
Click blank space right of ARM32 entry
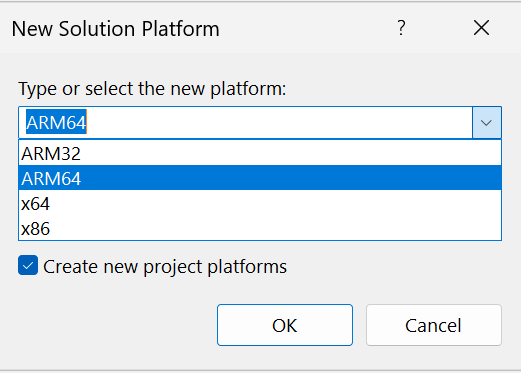[x=290, y=153]
